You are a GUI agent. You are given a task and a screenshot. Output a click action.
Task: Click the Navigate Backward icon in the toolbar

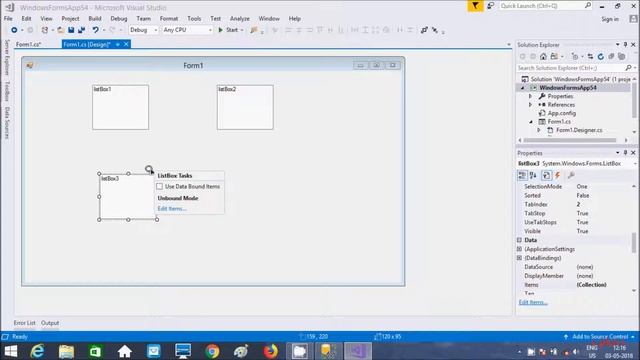pos(14,30)
